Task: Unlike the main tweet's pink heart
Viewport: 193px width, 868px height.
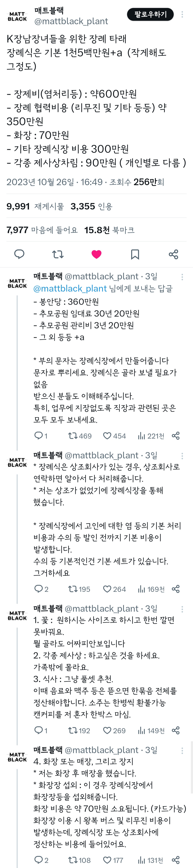Action: pyautogui.click(x=96, y=254)
